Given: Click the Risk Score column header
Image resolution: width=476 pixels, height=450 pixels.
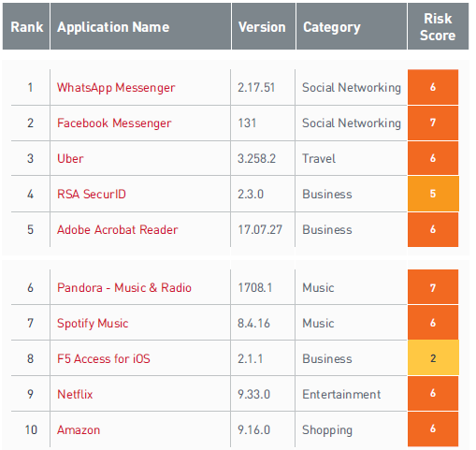Looking at the screenshot, I should [438, 27].
